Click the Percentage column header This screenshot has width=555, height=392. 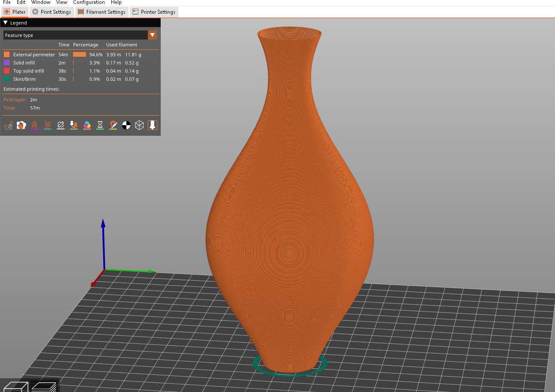click(86, 45)
